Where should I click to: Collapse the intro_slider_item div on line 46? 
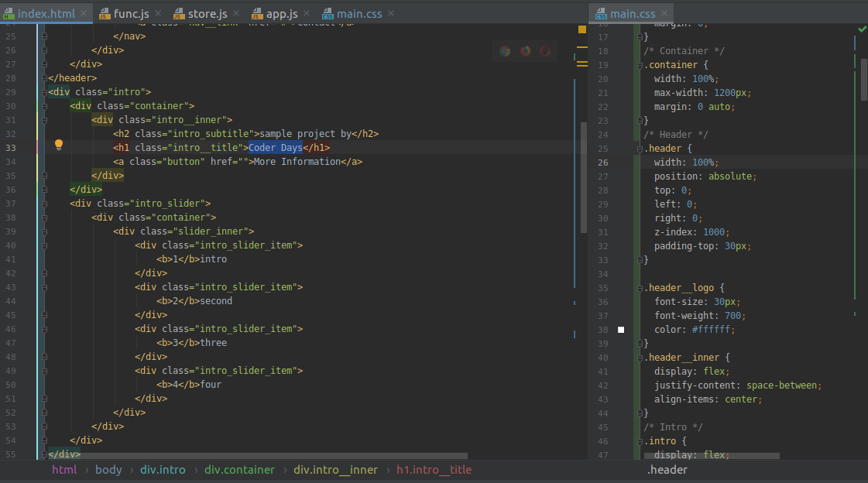(44, 329)
